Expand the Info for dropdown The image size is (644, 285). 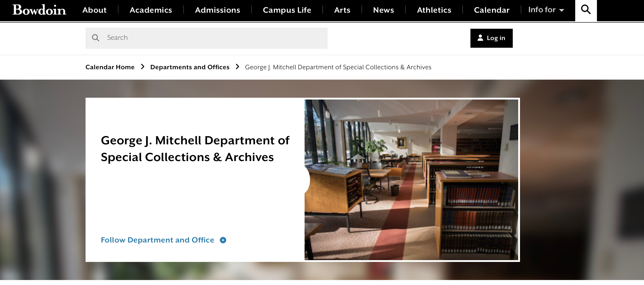tap(546, 10)
